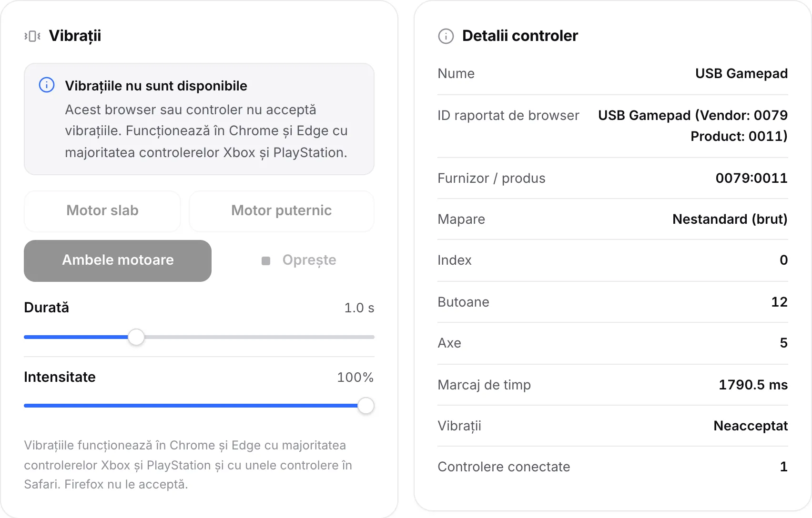Select the Motor slab button
Image resolution: width=812 pixels, height=518 pixels.
coord(102,211)
